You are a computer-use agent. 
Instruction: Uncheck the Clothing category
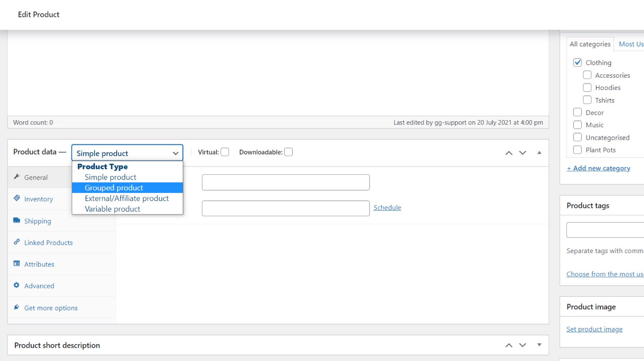coord(577,62)
